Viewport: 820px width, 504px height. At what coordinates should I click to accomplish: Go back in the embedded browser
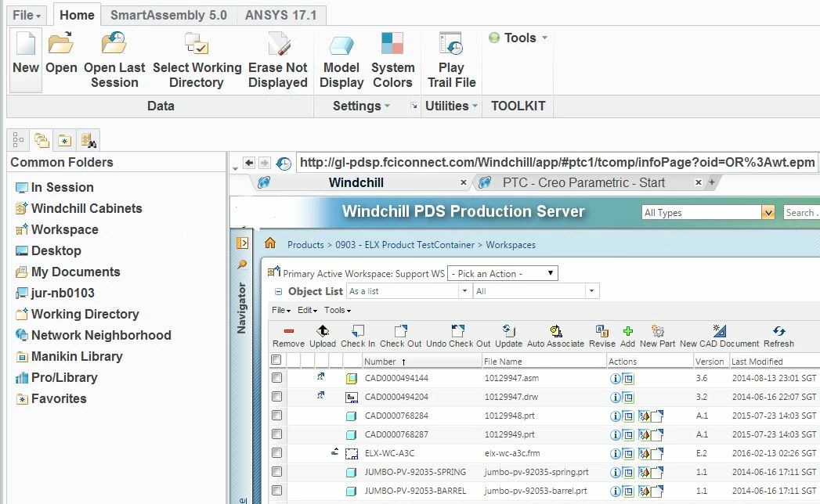[249, 163]
